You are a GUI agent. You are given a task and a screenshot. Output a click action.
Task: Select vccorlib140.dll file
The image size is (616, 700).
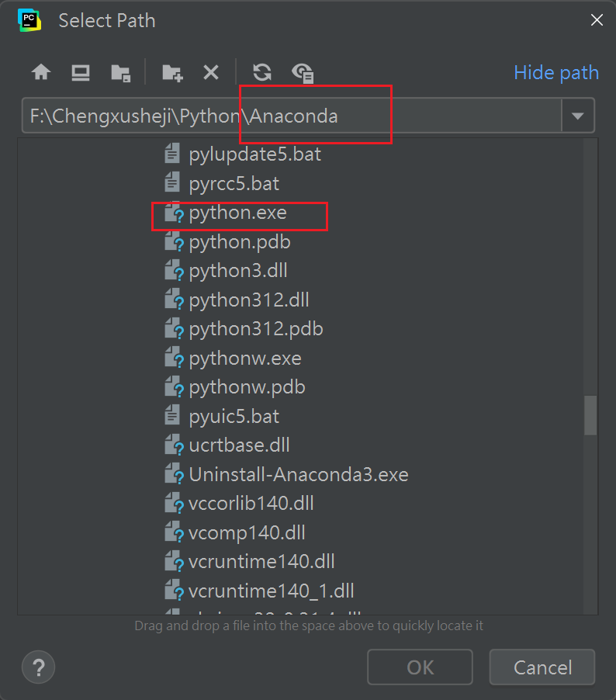(251, 504)
